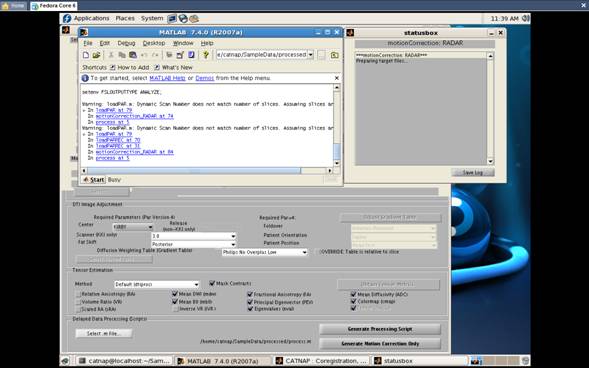Toggle the Mask Contrasts checkbox
This screenshot has width=589, height=368.
point(212,283)
